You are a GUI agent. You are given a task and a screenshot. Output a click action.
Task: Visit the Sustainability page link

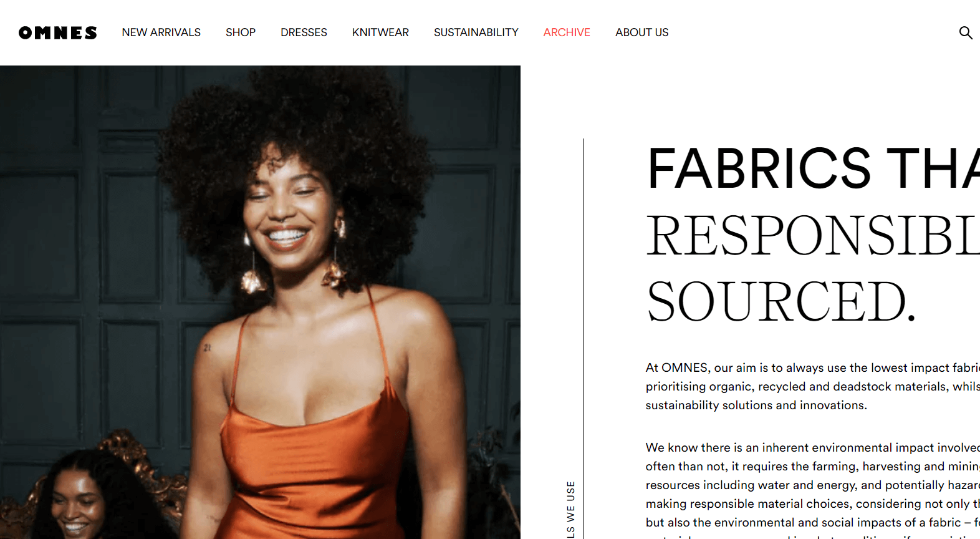[476, 32]
